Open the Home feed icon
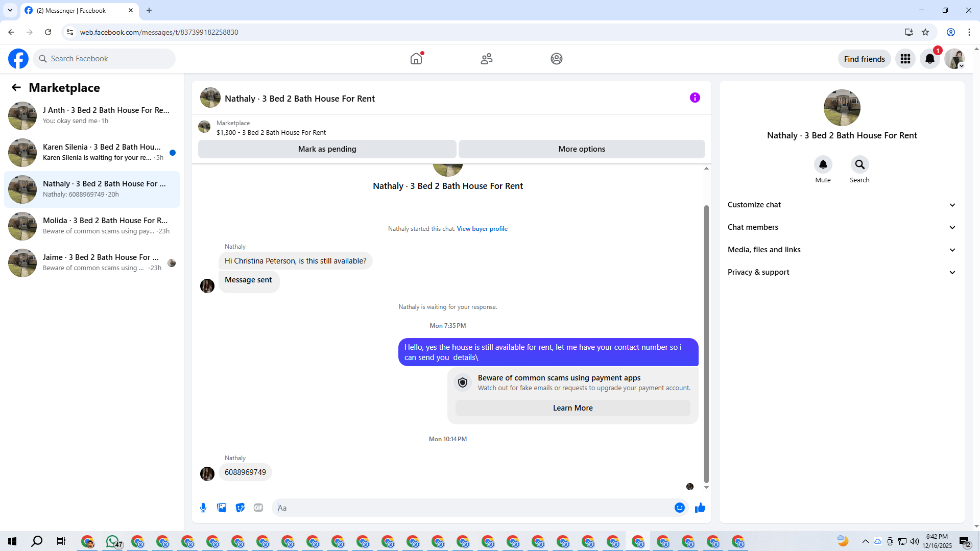Image resolution: width=980 pixels, height=551 pixels. click(416, 59)
